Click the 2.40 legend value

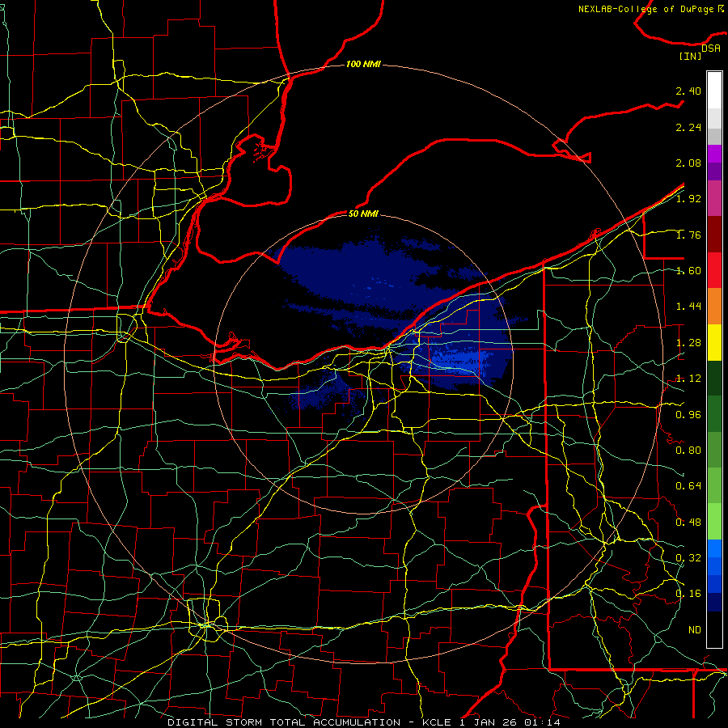[688, 91]
